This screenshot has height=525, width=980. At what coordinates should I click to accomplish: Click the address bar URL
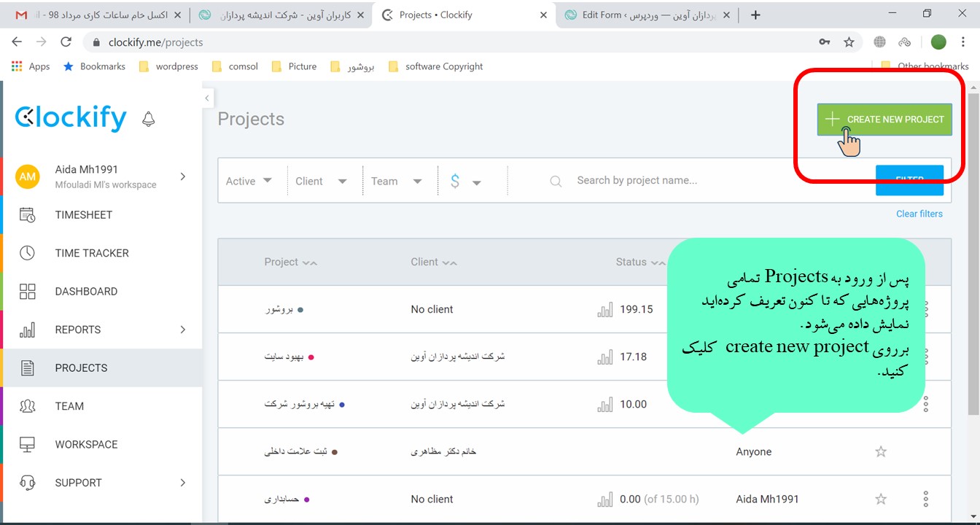tap(155, 42)
